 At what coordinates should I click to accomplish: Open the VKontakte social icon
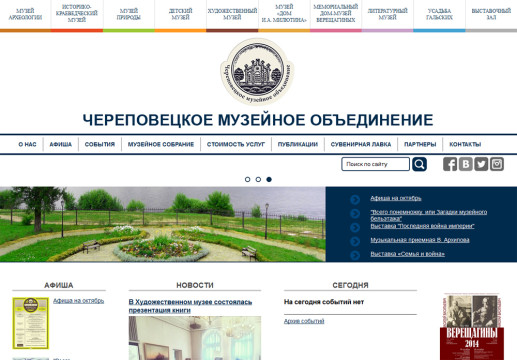465,164
